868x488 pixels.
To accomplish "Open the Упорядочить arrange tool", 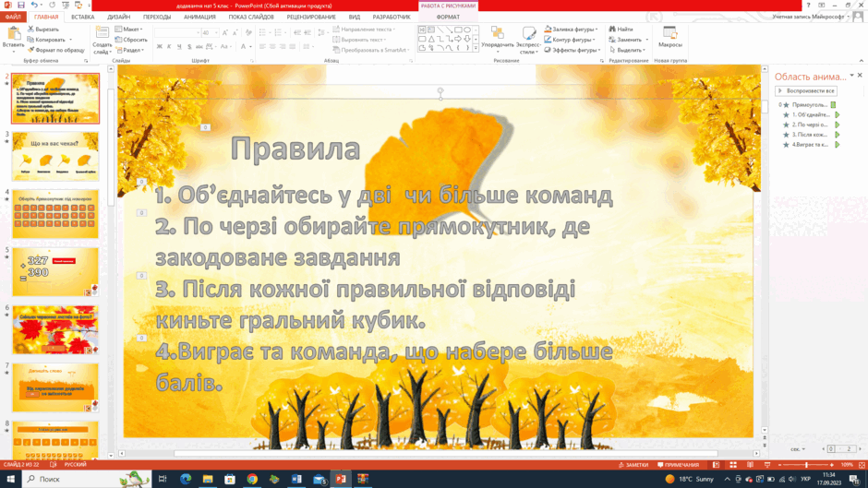I will point(498,40).
